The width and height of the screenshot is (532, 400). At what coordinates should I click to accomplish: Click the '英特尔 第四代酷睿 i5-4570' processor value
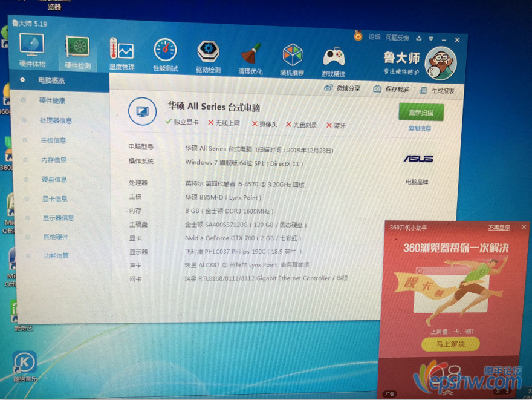click(245, 184)
